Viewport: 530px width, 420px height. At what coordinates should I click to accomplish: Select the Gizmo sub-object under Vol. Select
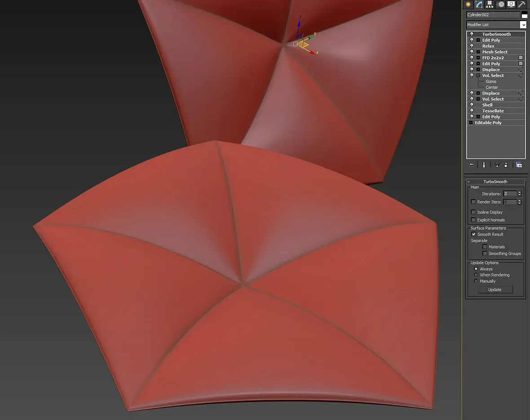coord(491,81)
